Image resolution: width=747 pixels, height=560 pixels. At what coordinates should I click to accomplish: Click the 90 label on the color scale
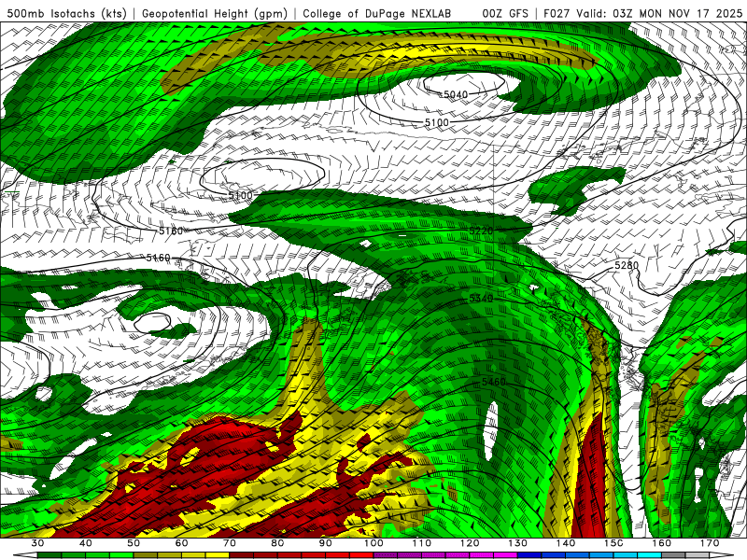pos(326,543)
